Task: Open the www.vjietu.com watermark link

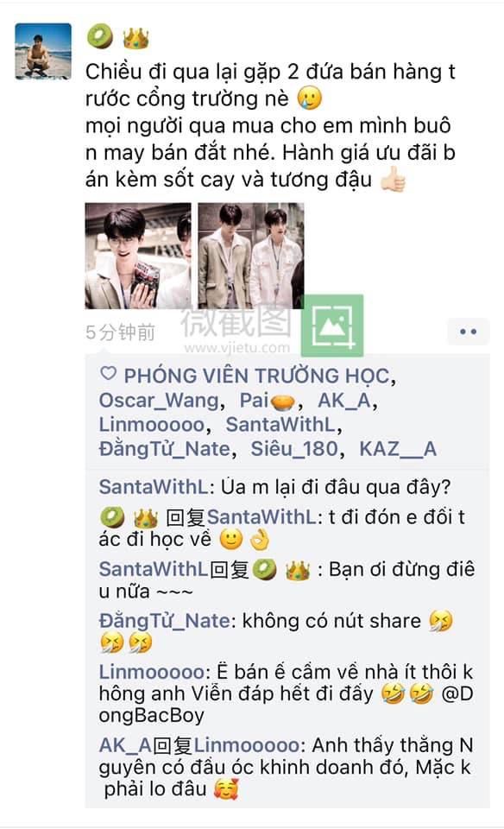Action: [x=237, y=347]
